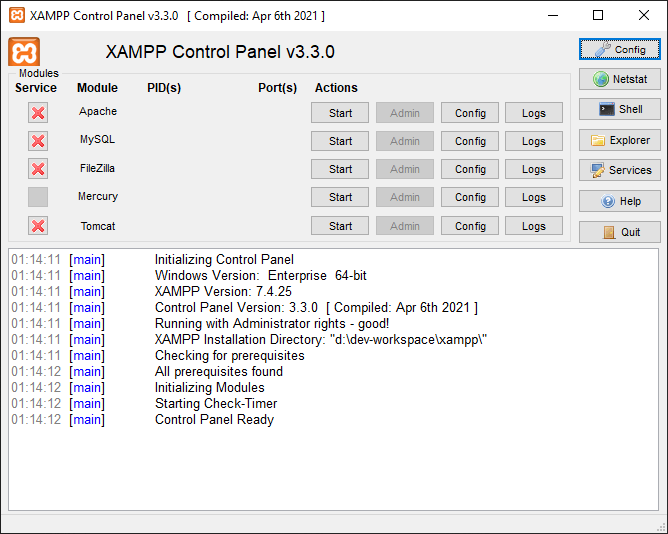Toggle the Apache service install checkbox

[x=38, y=113]
